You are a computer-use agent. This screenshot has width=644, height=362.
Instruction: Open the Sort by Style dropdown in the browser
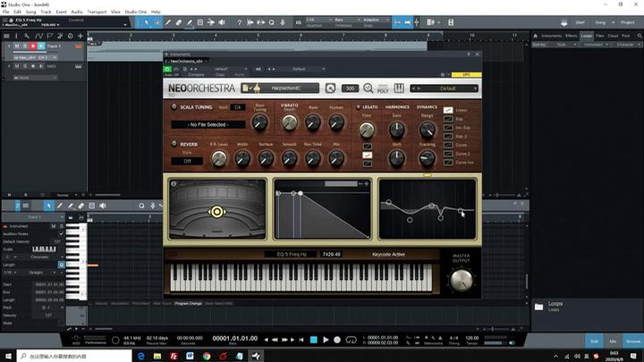(x=565, y=45)
